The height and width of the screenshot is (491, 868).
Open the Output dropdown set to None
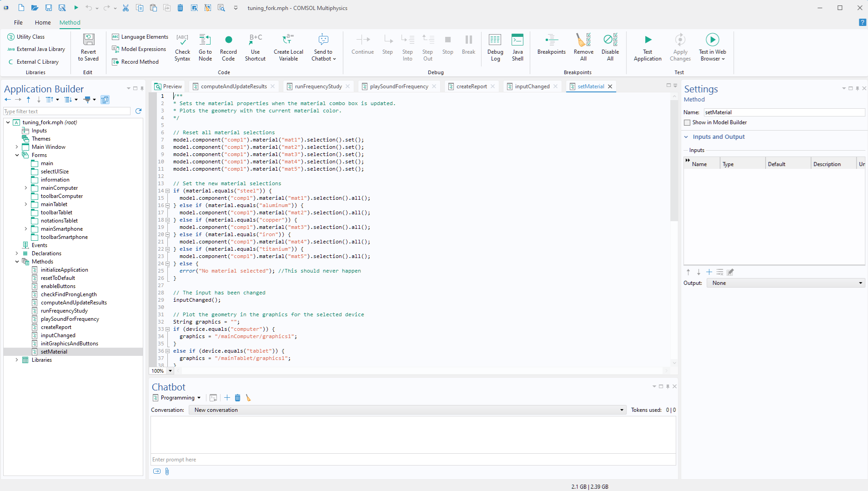[786, 283]
